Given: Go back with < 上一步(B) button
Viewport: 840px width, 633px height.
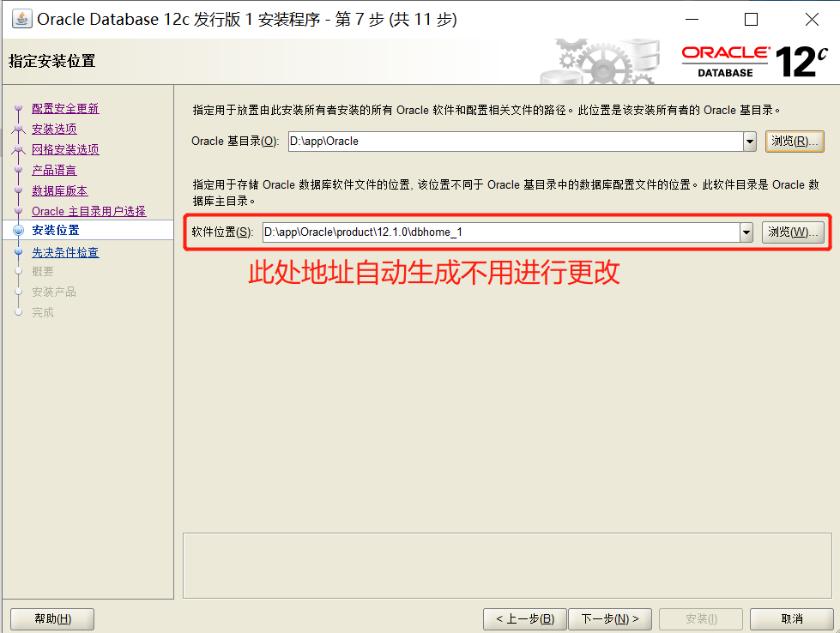Looking at the screenshot, I should [525, 619].
